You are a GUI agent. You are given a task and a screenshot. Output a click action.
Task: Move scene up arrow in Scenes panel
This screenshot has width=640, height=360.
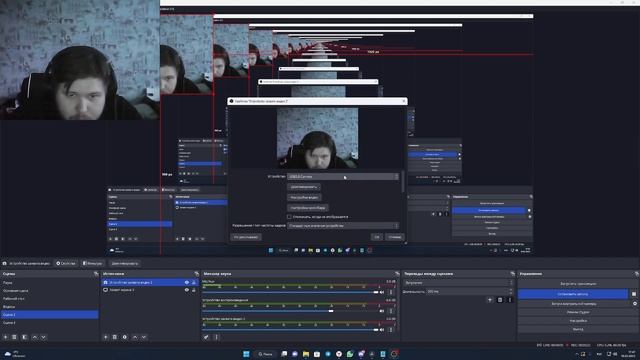click(x=35, y=337)
